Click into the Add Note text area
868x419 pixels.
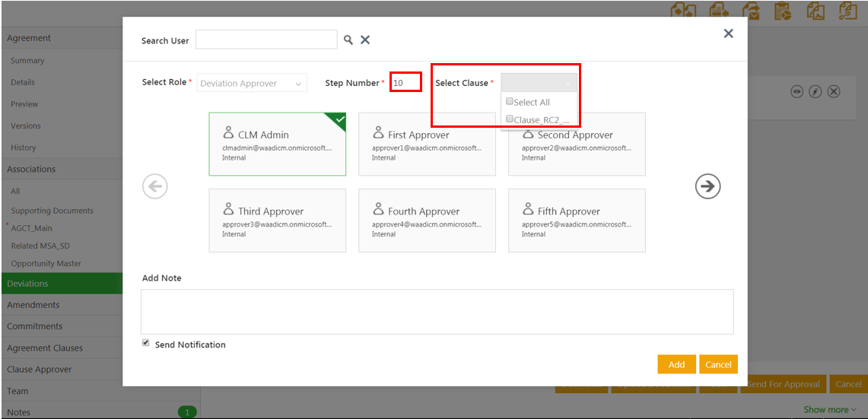(x=437, y=311)
